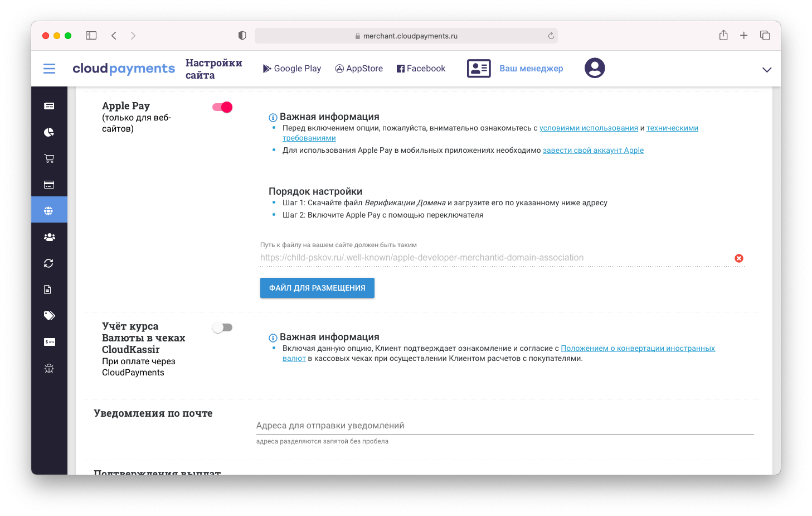812x516 pixels.
Task: Open the Google Play link
Action: (292, 69)
